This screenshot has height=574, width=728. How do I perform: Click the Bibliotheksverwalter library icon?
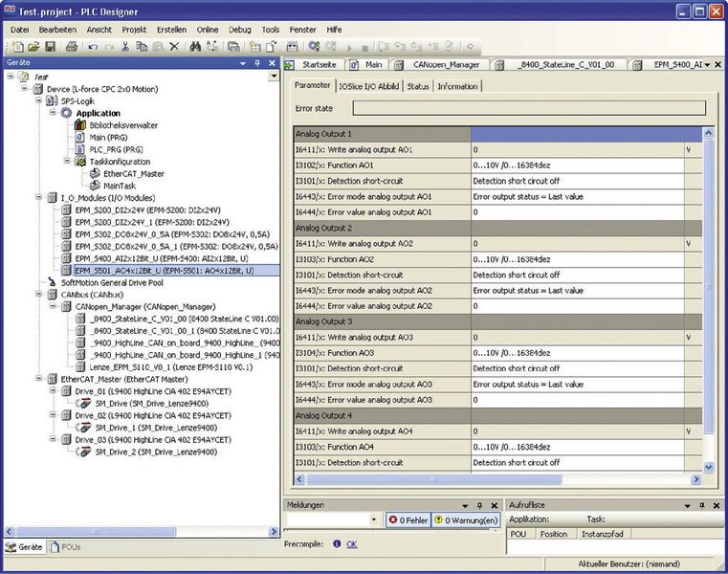click(80, 125)
